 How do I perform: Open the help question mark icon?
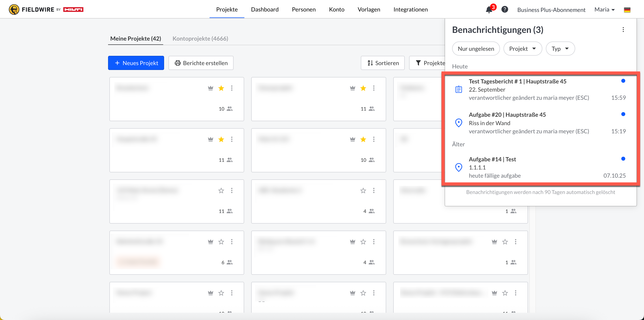[504, 9]
